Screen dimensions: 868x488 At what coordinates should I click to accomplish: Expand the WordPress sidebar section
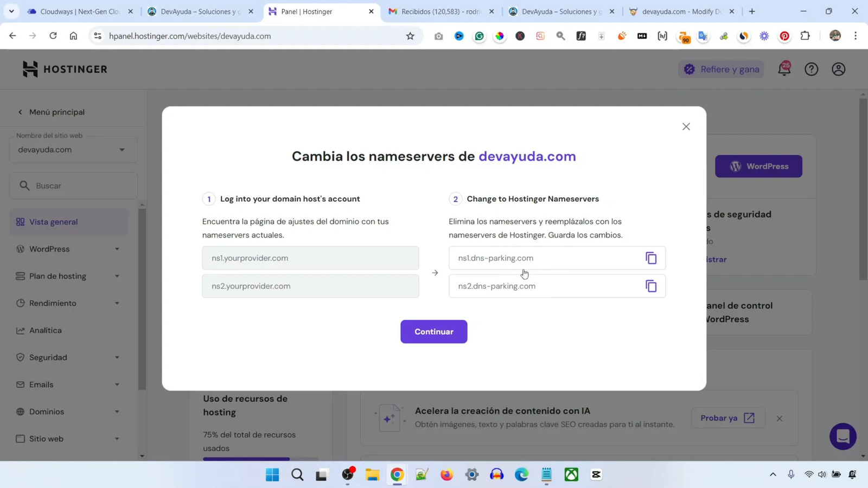pos(116,249)
